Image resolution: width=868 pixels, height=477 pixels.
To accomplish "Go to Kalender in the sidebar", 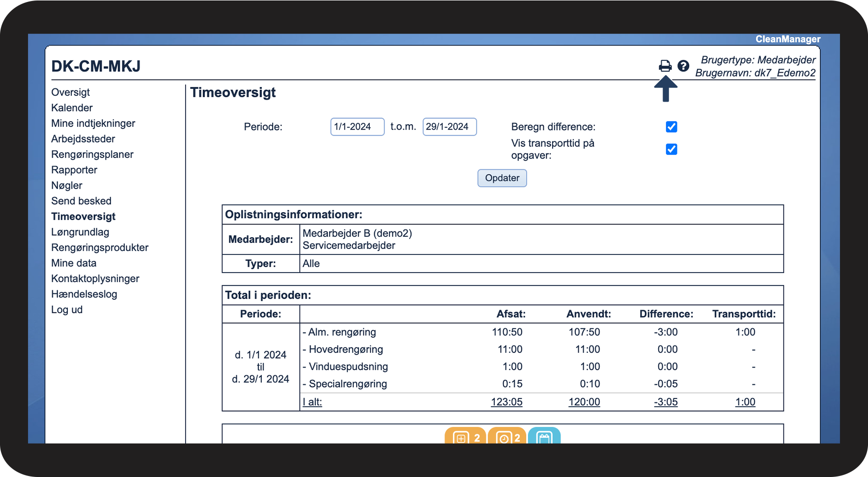I will click(x=72, y=108).
